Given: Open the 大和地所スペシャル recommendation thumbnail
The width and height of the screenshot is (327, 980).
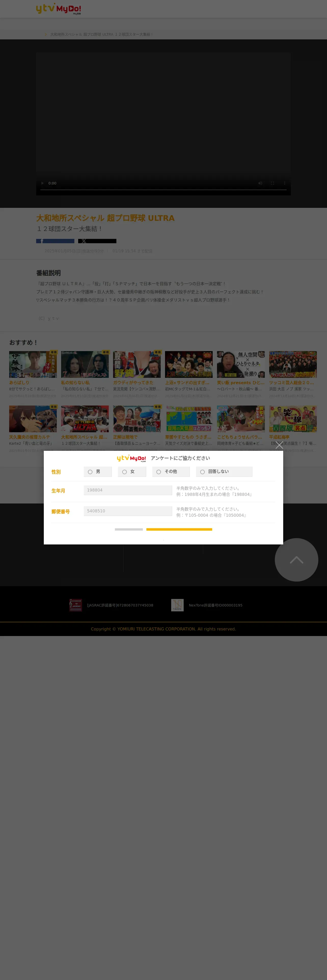Looking at the screenshot, I should point(85,419).
